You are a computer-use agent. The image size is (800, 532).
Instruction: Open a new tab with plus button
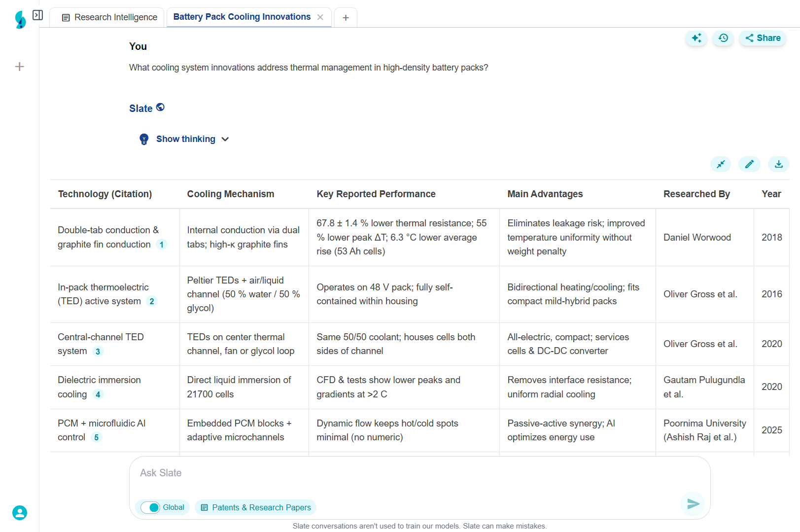(x=346, y=18)
